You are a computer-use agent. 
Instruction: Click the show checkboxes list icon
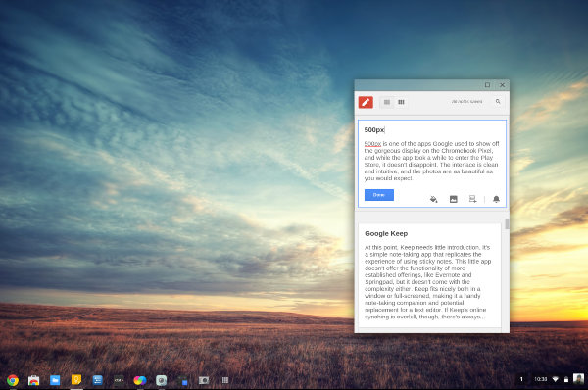click(x=473, y=199)
